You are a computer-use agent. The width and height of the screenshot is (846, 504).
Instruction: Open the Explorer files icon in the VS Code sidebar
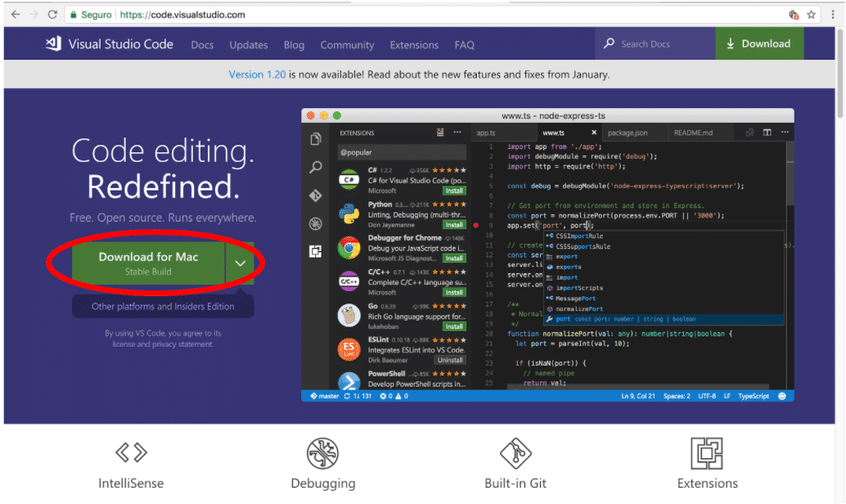[x=316, y=138]
